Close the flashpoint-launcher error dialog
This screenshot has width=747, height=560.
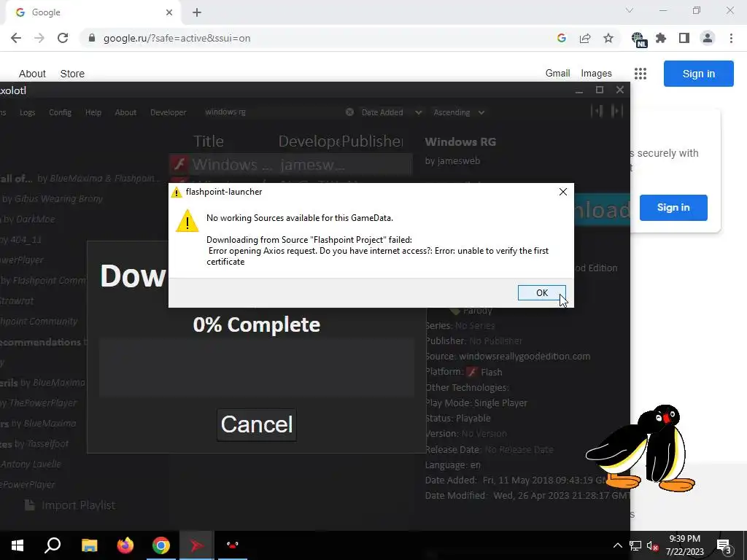click(562, 192)
